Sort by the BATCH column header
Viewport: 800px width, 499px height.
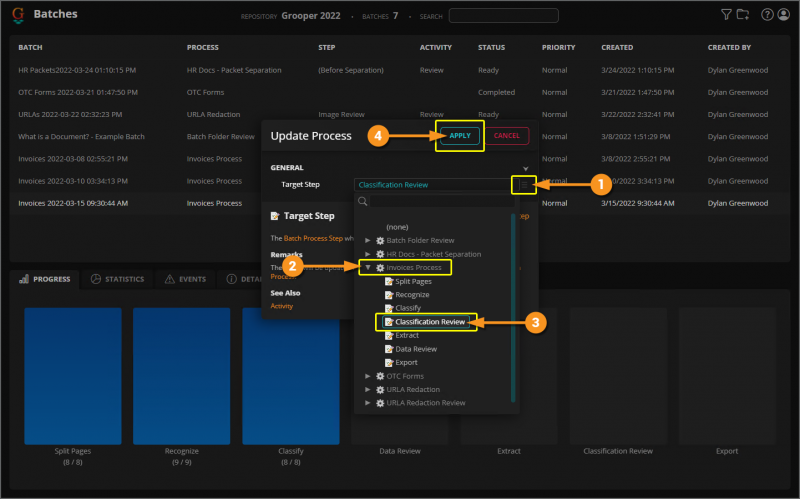[x=30, y=47]
